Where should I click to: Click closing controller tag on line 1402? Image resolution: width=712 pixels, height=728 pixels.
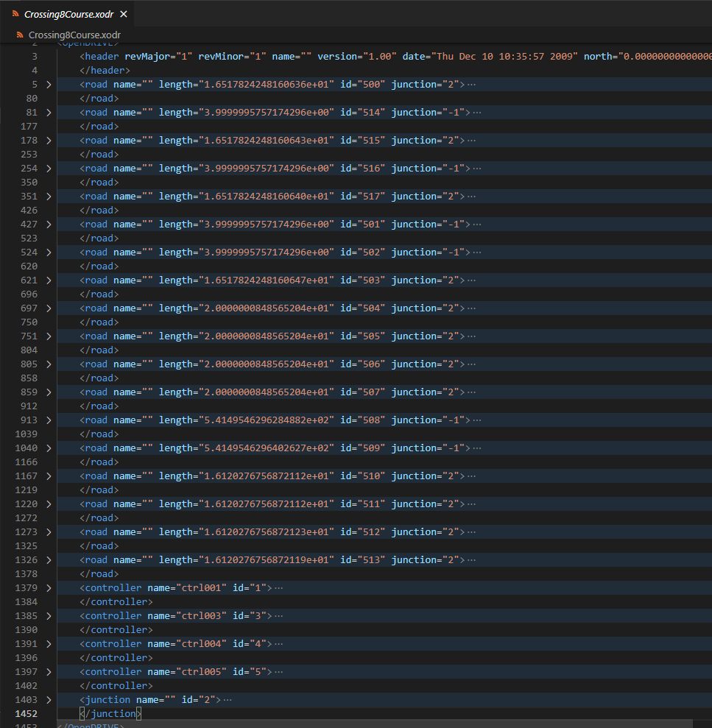[x=116, y=686]
